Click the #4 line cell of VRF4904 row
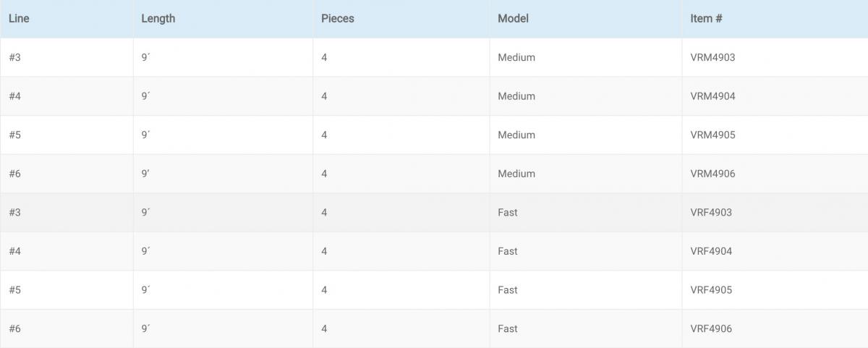Image resolution: width=868 pixels, height=348 pixels. [14, 252]
